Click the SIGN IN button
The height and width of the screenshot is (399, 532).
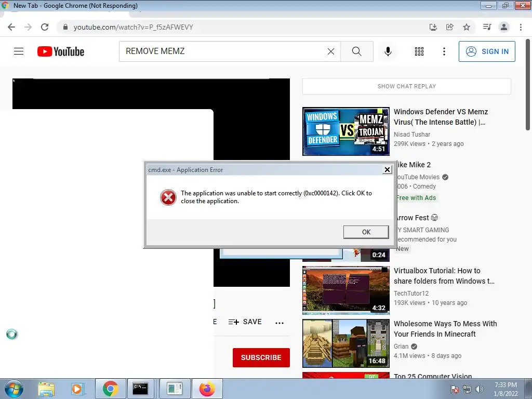click(x=487, y=51)
